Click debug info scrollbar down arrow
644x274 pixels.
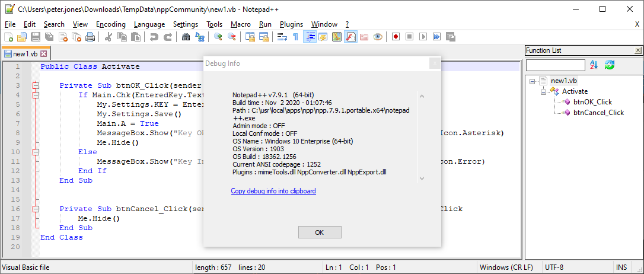coord(422,179)
